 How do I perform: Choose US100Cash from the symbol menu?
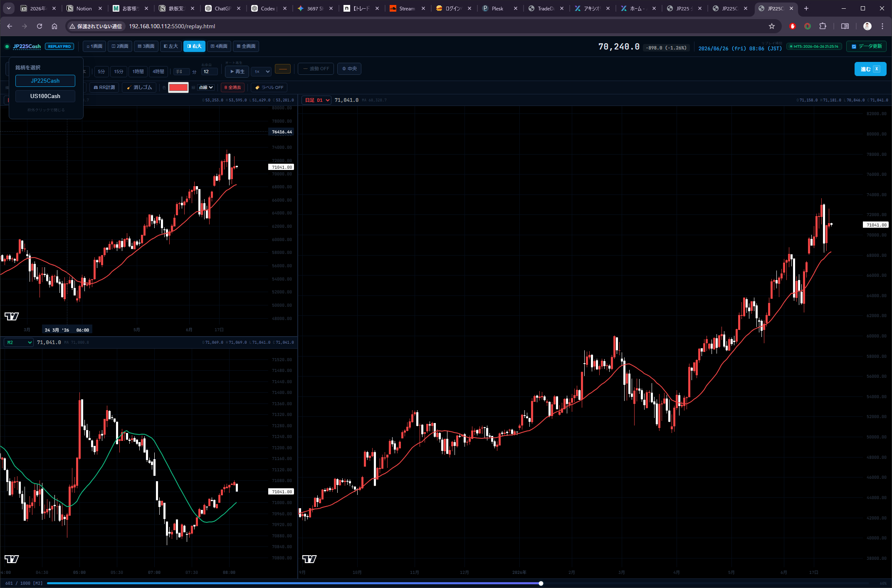coord(45,96)
